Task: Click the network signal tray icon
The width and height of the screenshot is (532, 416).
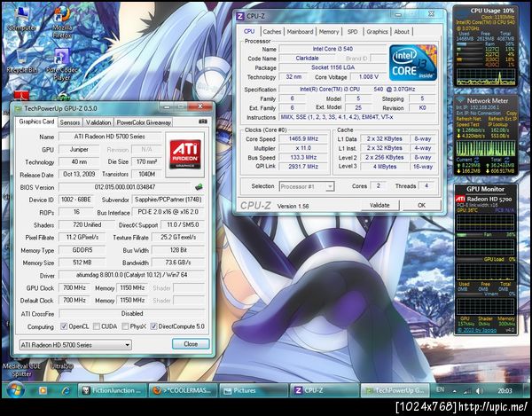Action: (467, 391)
